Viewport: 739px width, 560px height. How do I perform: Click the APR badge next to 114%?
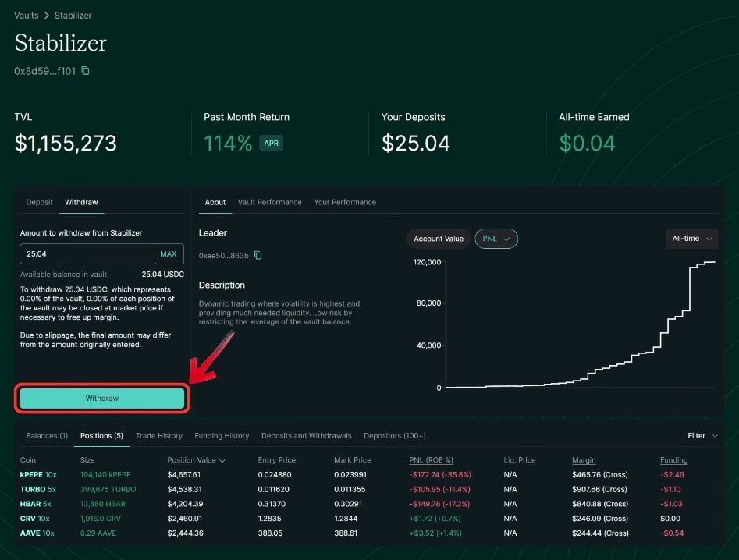point(271,144)
